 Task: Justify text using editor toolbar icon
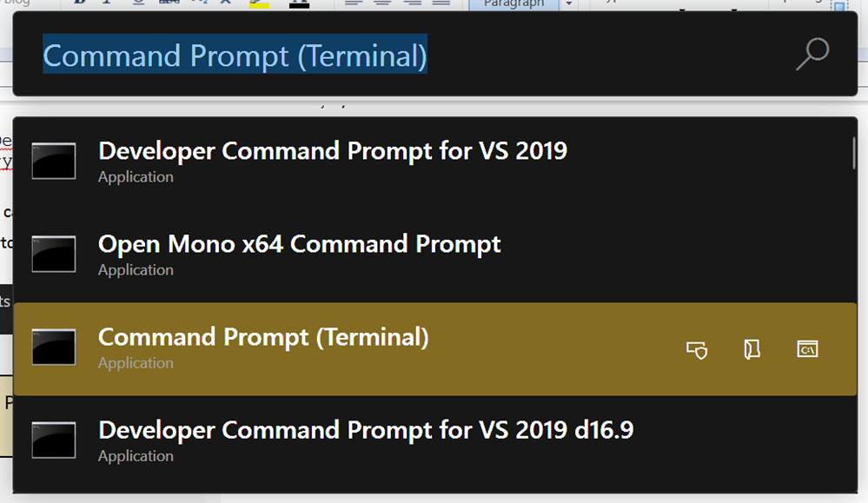[441, 3]
